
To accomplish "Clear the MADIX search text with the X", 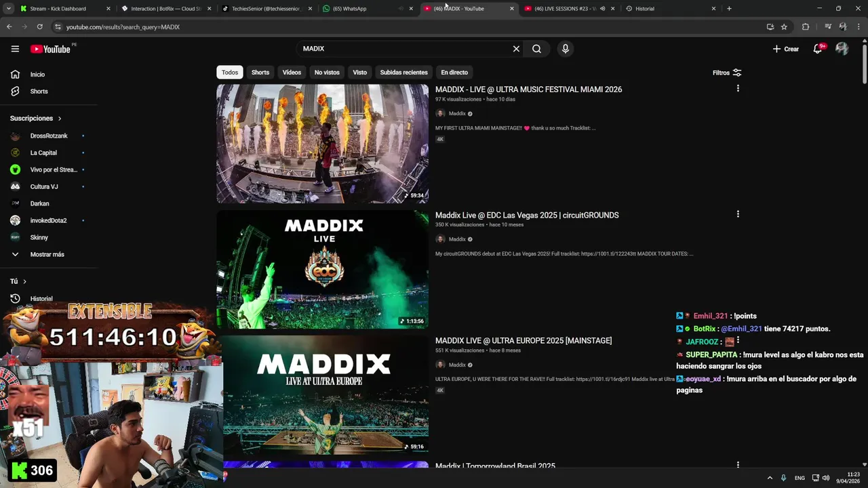I will click(x=516, y=49).
